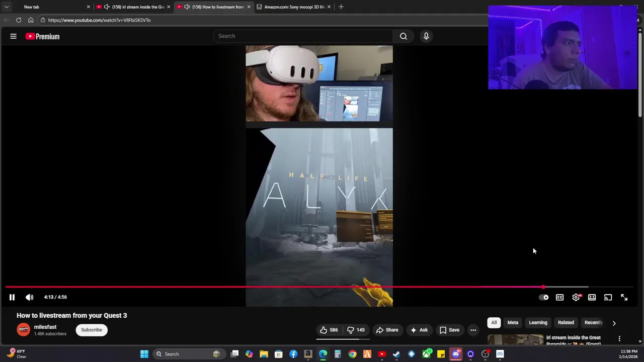The width and height of the screenshot is (644, 362).
Task: Start voice search with the microphone icon
Action: [x=426, y=36]
